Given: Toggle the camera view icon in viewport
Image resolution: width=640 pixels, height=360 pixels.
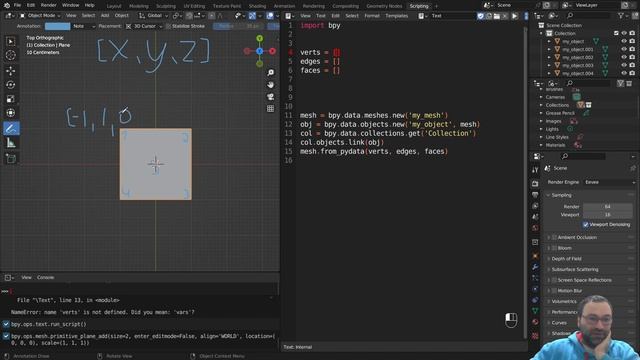Looking at the screenshot, I should [271, 97].
